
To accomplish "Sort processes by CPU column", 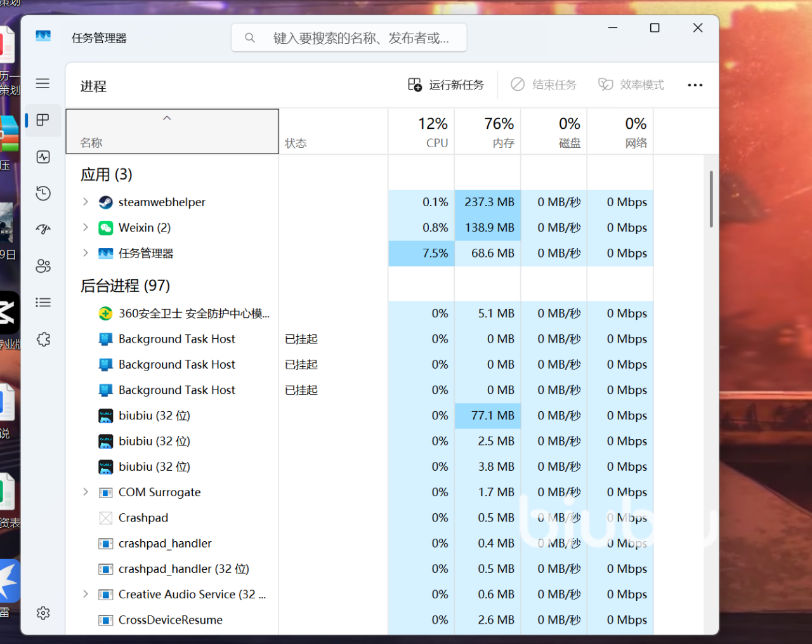I will (x=421, y=132).
